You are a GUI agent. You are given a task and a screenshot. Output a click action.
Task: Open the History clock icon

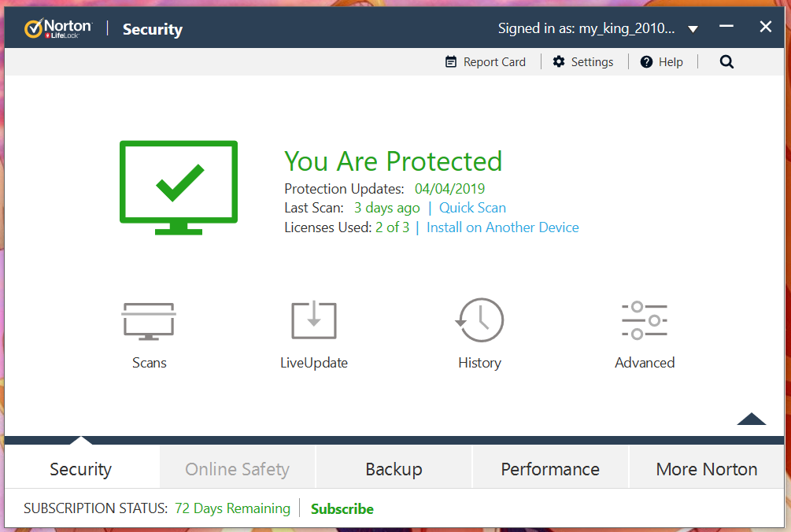479,320
